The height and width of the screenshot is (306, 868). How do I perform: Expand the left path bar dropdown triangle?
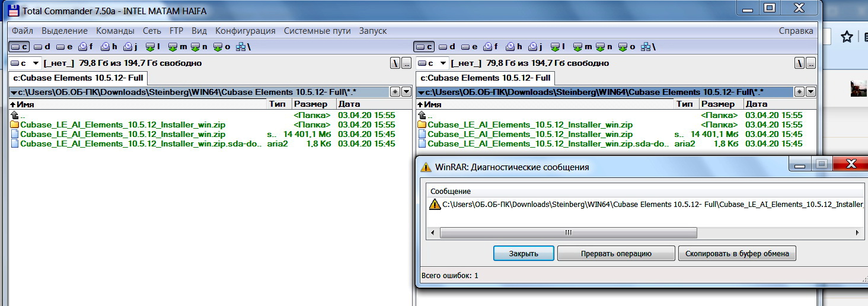tap(13, 92)
